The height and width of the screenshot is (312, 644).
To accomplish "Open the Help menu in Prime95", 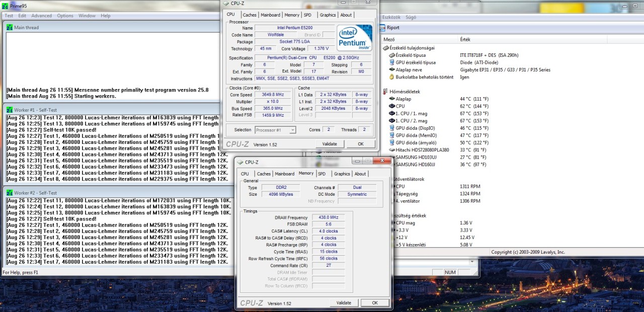I will 106,16.
